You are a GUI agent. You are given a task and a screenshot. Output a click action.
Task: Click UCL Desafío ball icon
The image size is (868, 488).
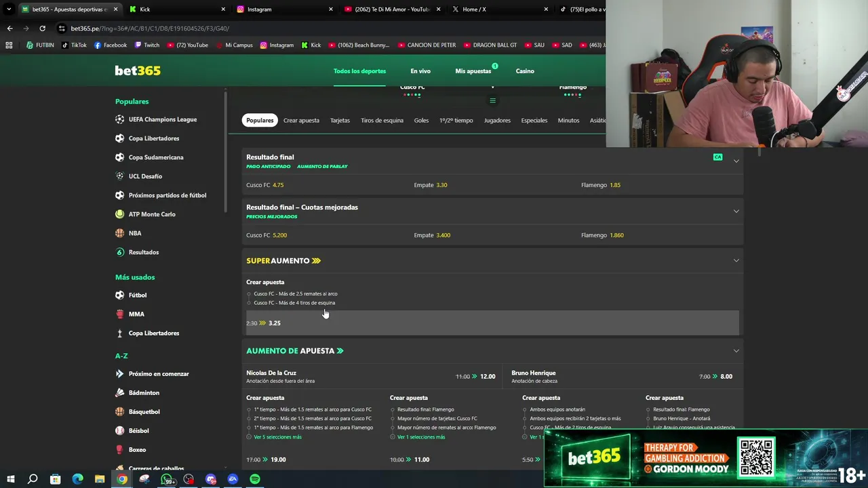pyautogui.click(x=120, y=176)
